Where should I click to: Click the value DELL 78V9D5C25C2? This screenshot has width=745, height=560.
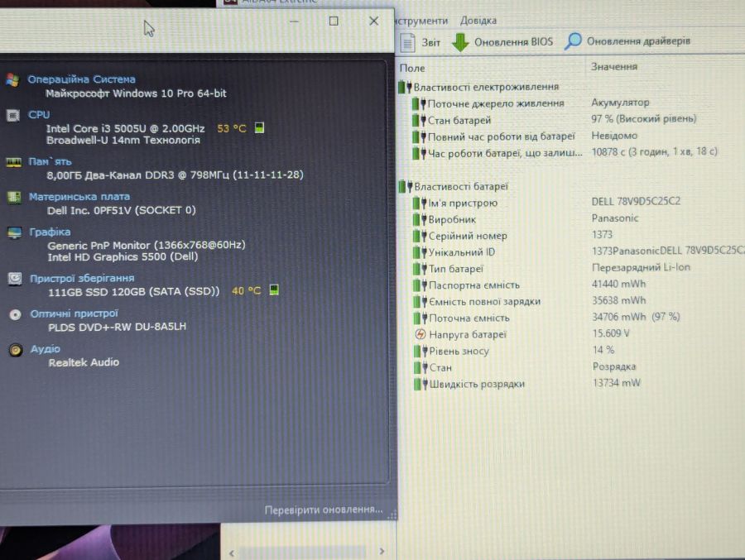[636, 201]
